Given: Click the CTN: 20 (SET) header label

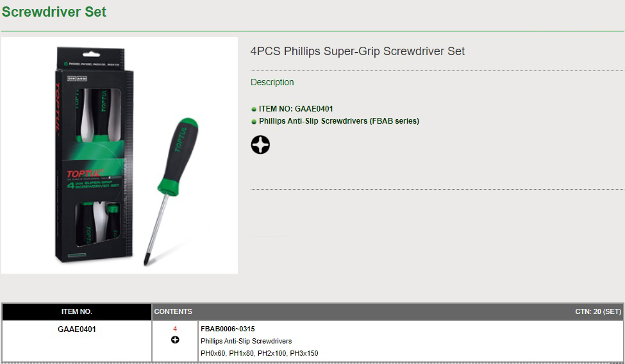Looking at the screenshot, I should coord(598,312).
